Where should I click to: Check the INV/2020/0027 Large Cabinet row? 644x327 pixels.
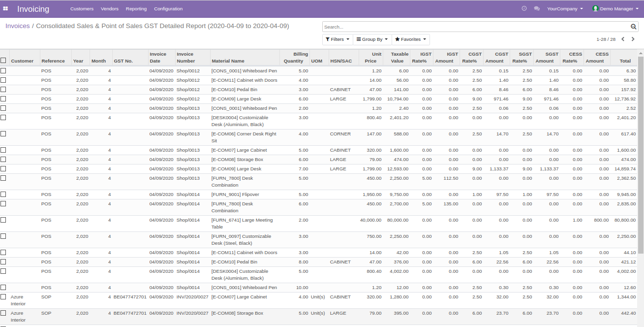3,296
